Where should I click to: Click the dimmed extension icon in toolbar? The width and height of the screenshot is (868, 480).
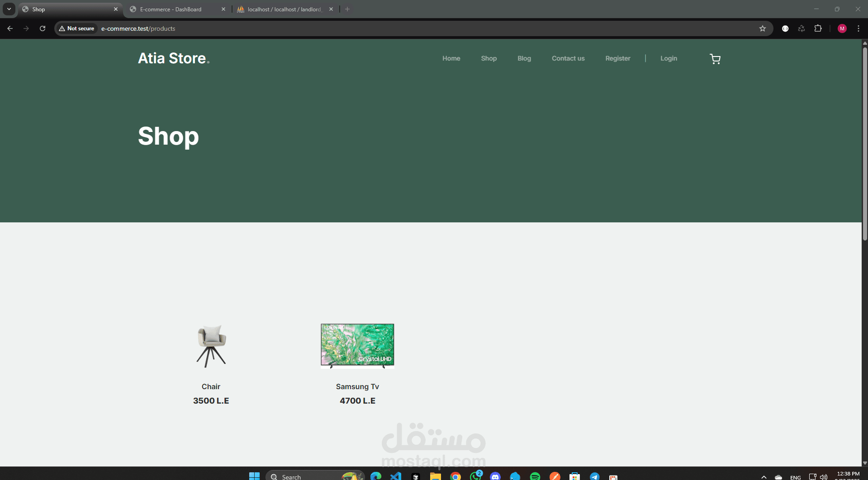(802, 28)
